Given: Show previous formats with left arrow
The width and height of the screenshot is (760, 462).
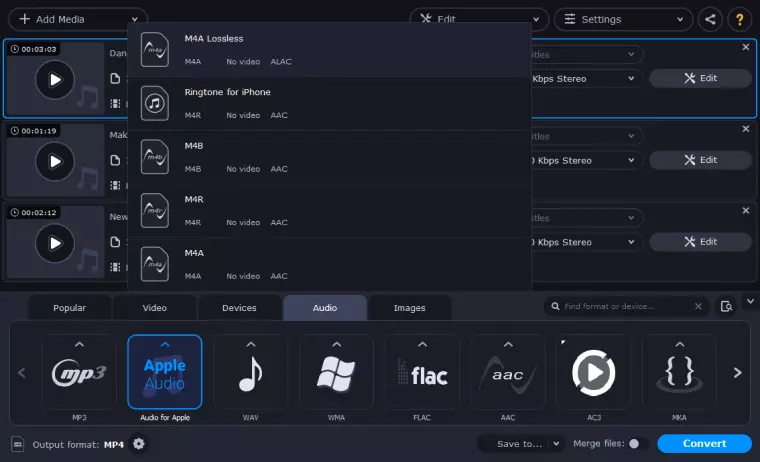Looking at the screenshot, I should coord(21,373).
